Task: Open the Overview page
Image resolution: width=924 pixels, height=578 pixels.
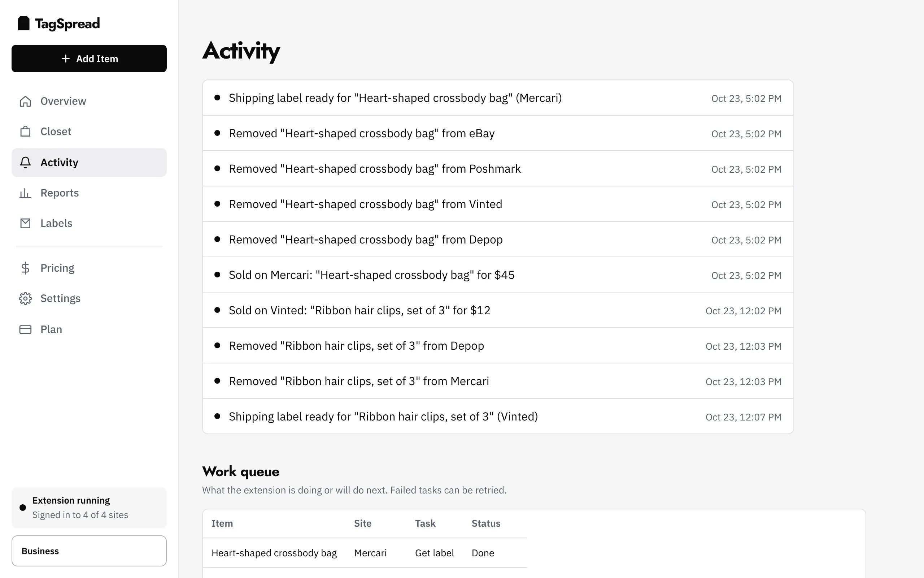Action: point(89,101)
